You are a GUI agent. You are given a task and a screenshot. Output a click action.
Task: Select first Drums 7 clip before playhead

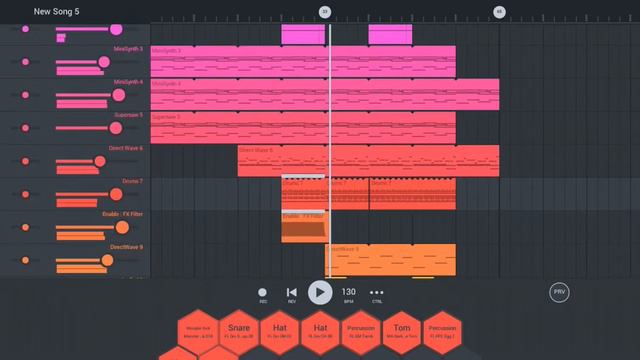tap(304, 194)
